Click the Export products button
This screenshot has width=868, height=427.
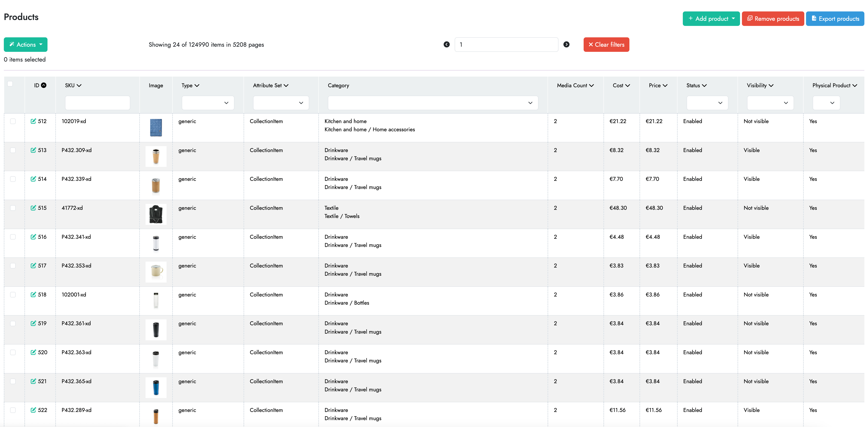pyautogui.click(x=835, y=18)
